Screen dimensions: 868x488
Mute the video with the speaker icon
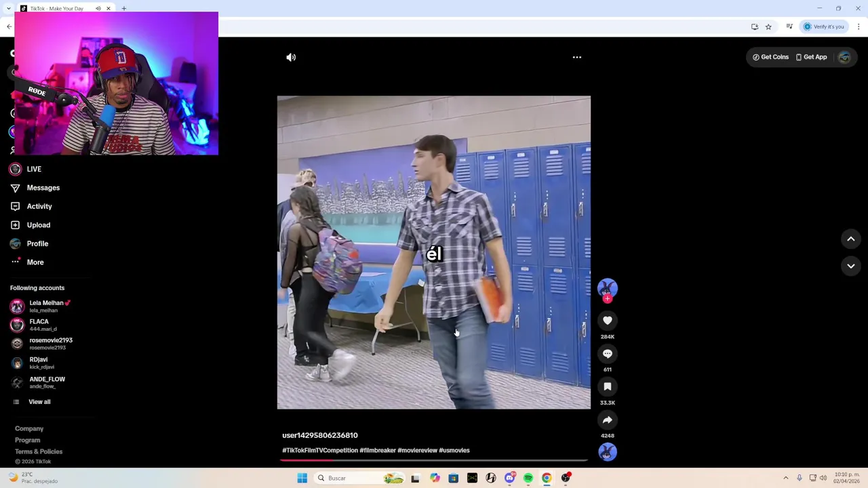tap(291, 58)
